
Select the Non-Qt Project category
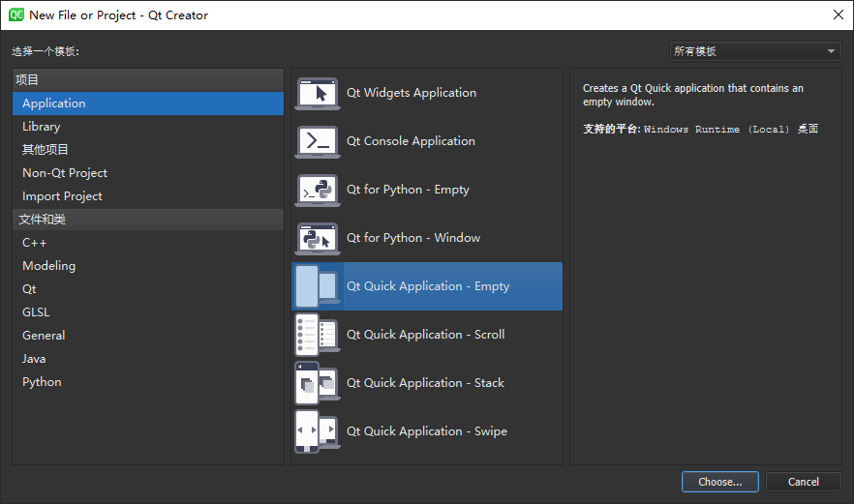(148, 173)
